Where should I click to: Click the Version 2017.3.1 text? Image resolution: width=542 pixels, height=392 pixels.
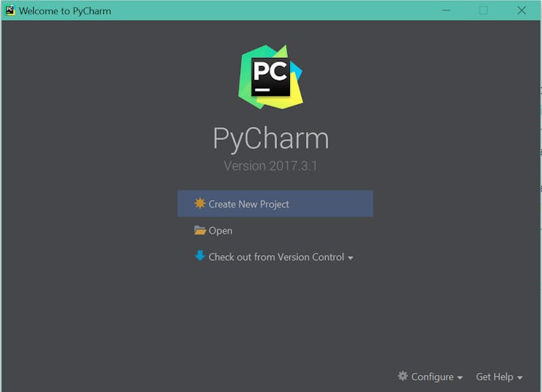(x=270, y=166)
